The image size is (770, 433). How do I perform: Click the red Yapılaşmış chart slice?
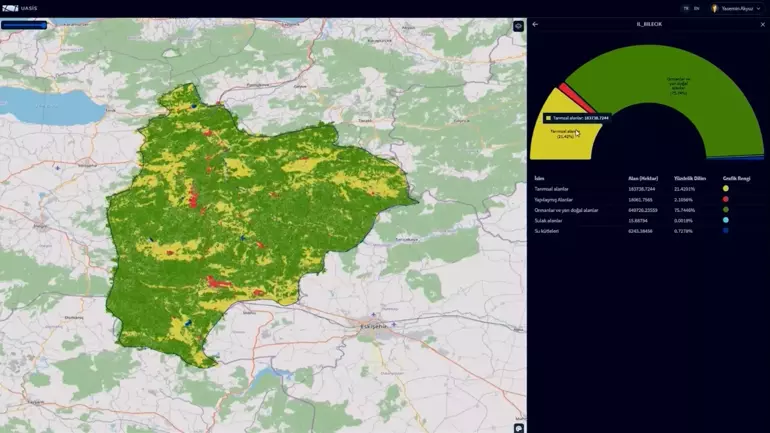576,99
